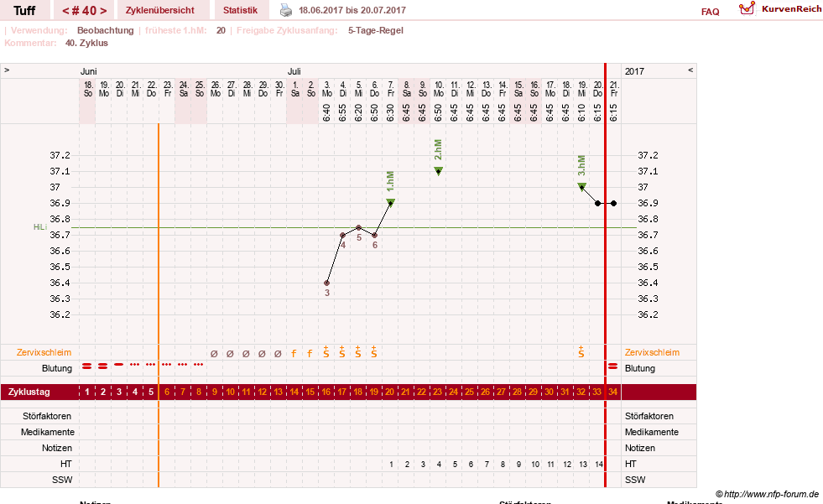Click the left SSW row label
Image resolution: width=823 pixels, height=504 pixels.
62,480
